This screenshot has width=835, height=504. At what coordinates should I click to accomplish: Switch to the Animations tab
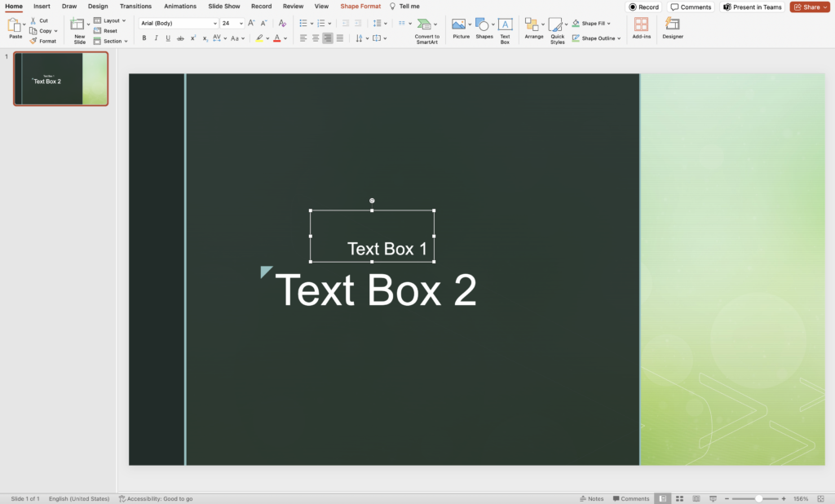point(179,6)
